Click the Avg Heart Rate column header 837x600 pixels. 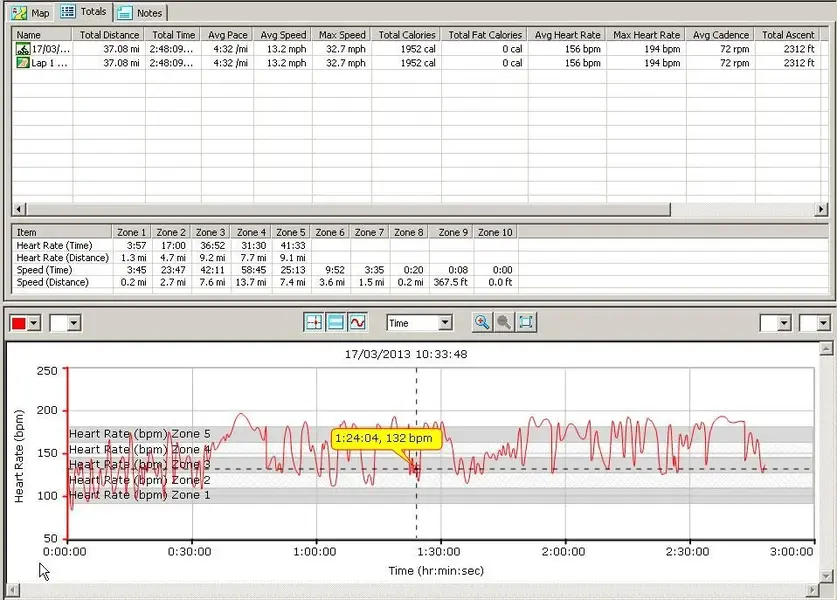567,35
